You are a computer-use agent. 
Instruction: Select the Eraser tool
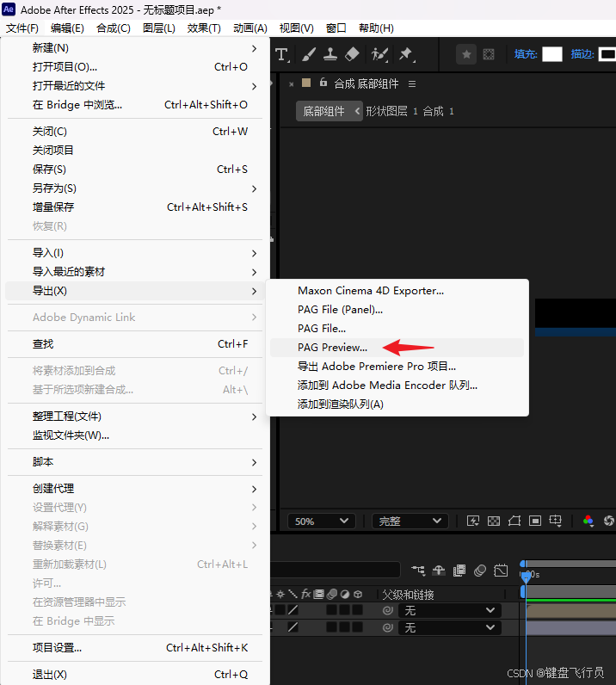point(352,54)
